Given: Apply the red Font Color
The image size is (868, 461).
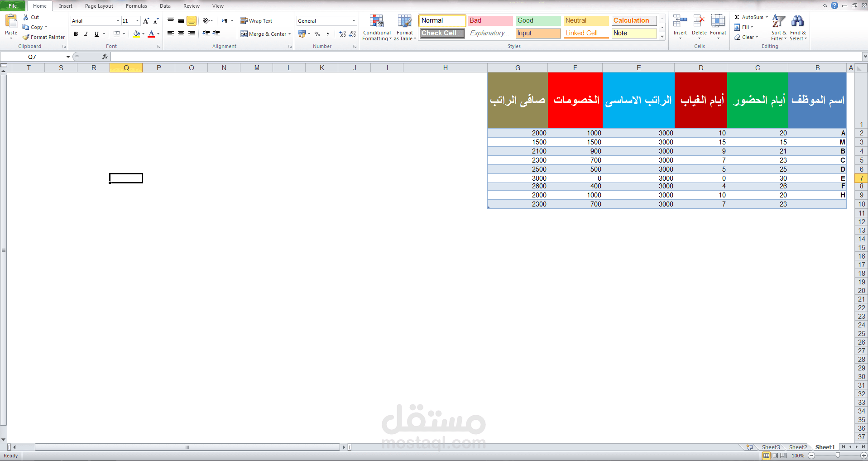Looking at the screenshot, I should 151,34.
